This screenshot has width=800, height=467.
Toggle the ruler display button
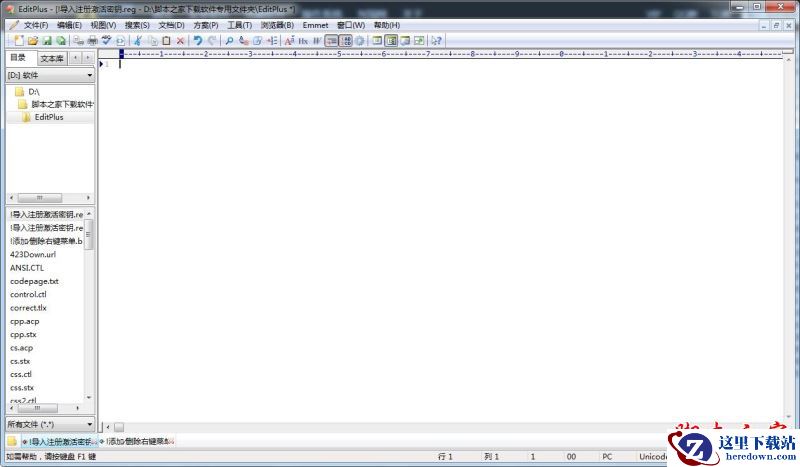pos(331,41)
